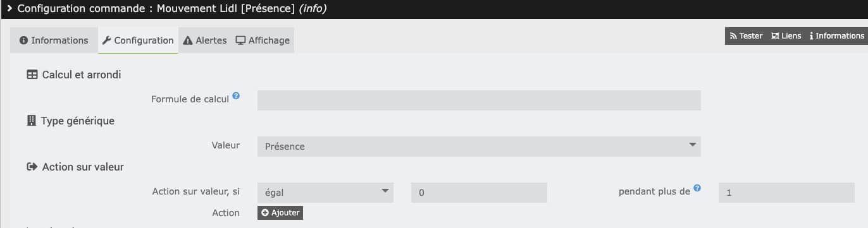Viewport: 868px width, 228px height.
Task: Click the Informations button at top right
Action: (x=836, y=36)
